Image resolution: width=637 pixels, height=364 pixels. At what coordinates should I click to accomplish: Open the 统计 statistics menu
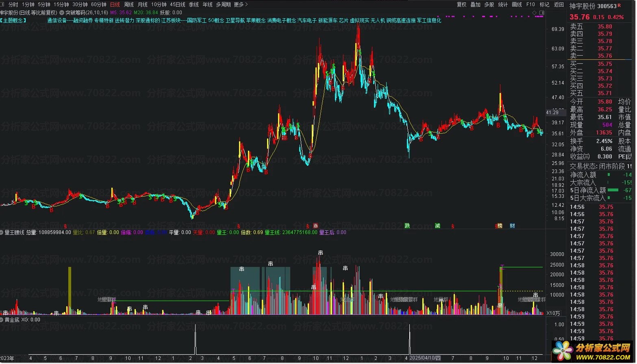tap(503, 4)
